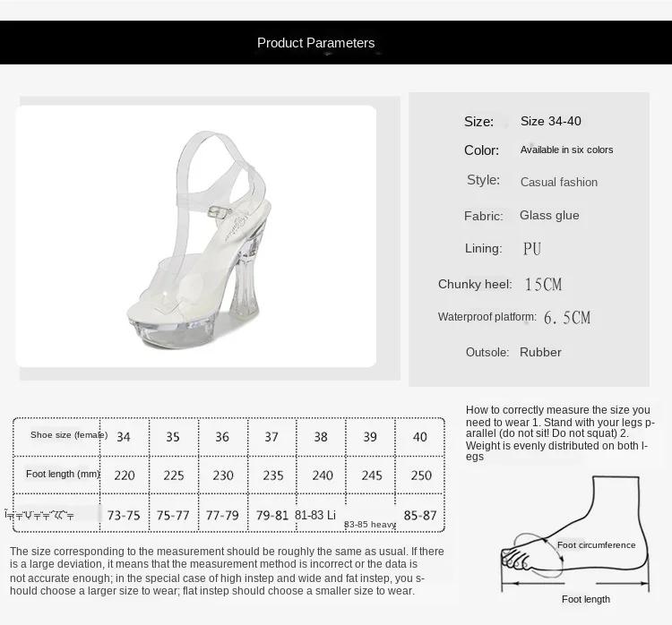The width and height of the screenshot is (672, 625).
Task: Click foot length 235 cell
Action: [x=273, y=475]
